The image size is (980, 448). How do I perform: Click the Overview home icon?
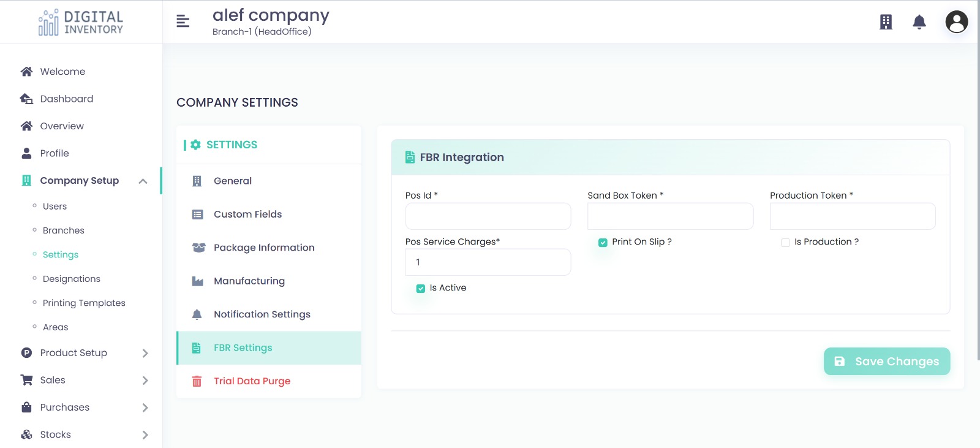pyautogui.click(x=26, y=126)
